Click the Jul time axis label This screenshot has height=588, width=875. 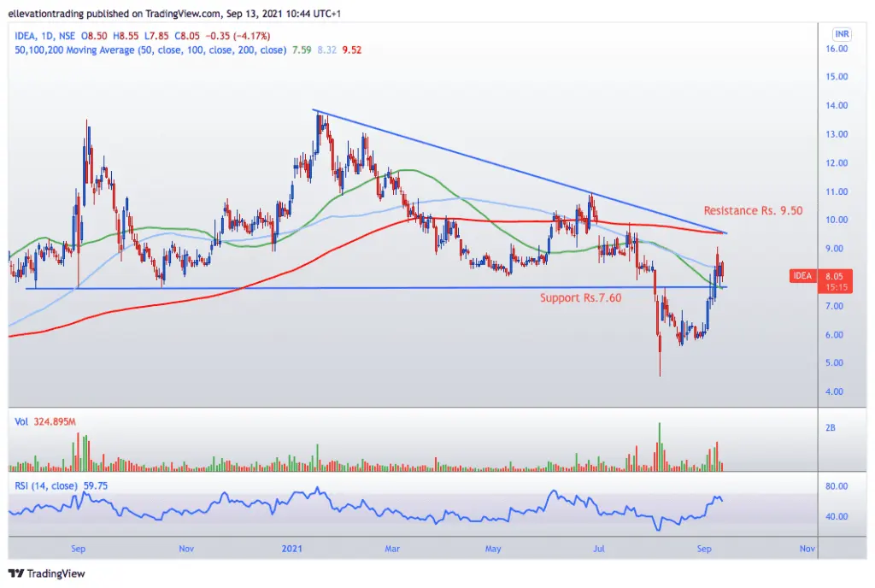[599, 549]
